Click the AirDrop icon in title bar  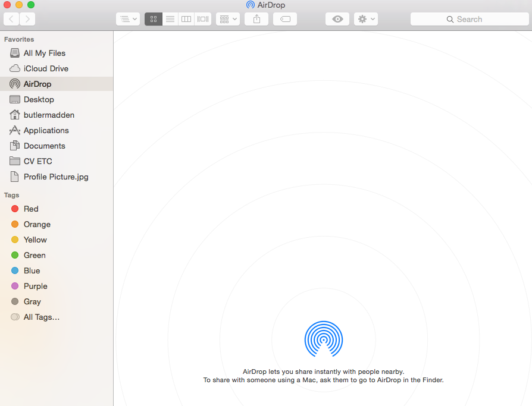pos(251,5)
